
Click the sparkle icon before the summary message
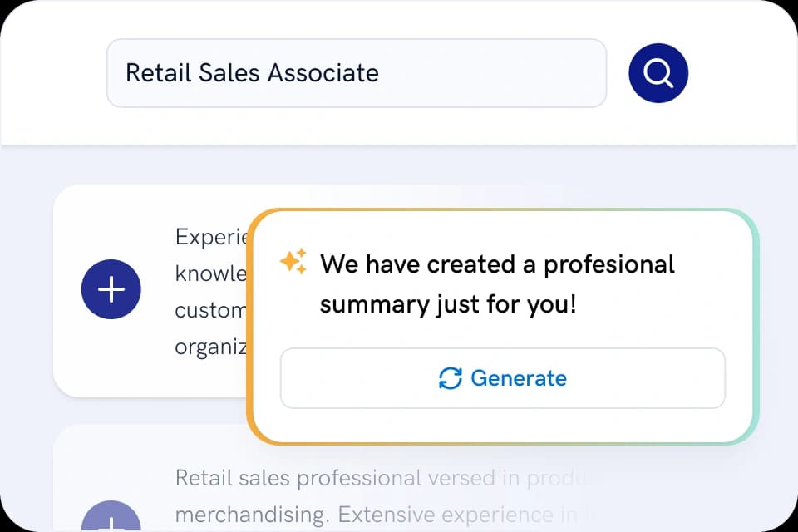click(x=293, y=263)
